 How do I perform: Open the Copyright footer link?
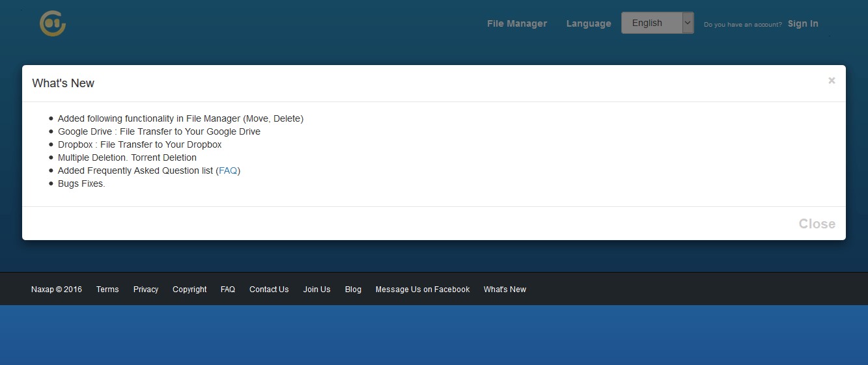click(x=189, y=290)
